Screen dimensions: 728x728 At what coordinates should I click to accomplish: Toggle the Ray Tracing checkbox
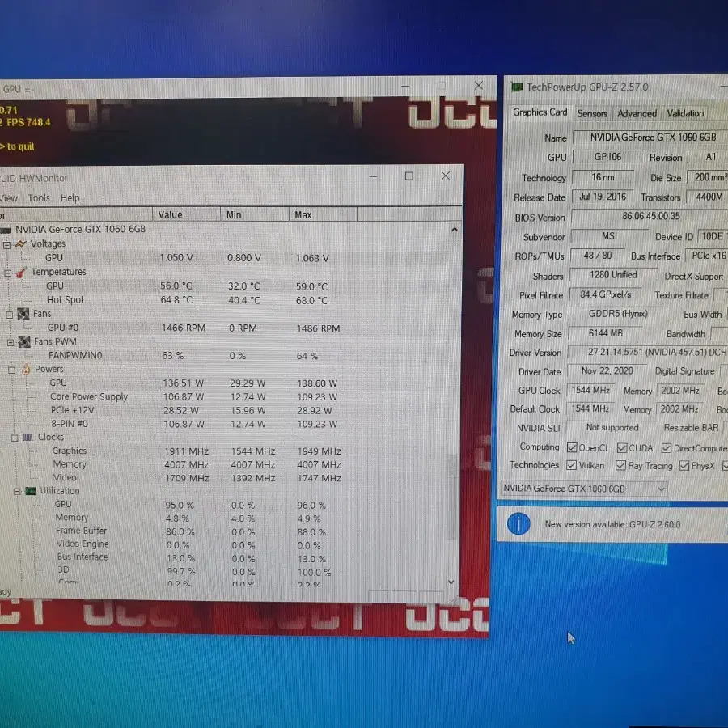(620, 466)
